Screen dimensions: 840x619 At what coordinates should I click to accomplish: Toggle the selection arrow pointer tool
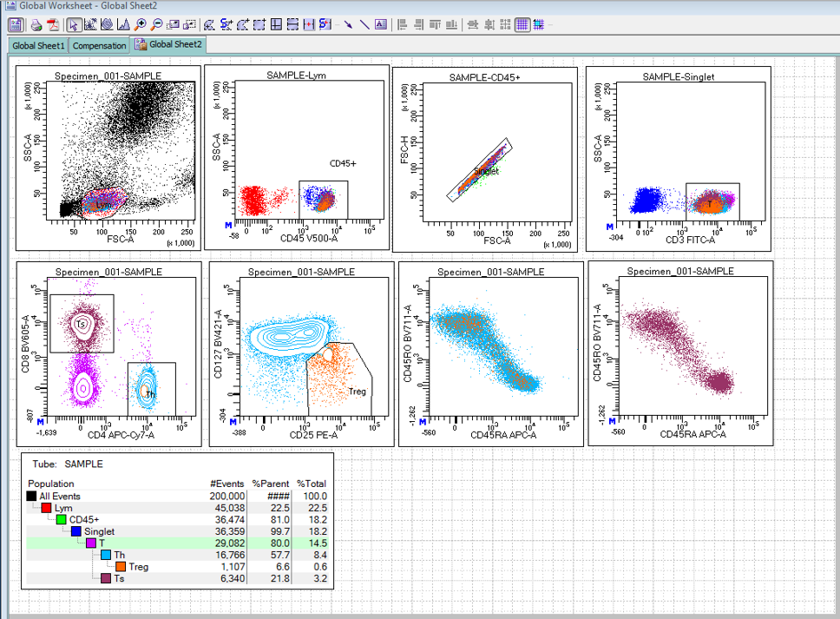[74, 25]
